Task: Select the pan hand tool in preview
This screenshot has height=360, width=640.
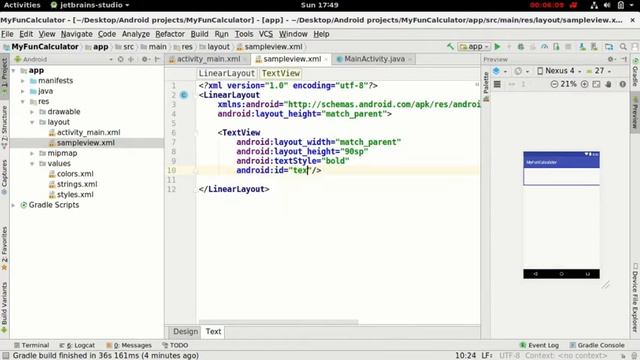Action: click(x=609, y=84)
